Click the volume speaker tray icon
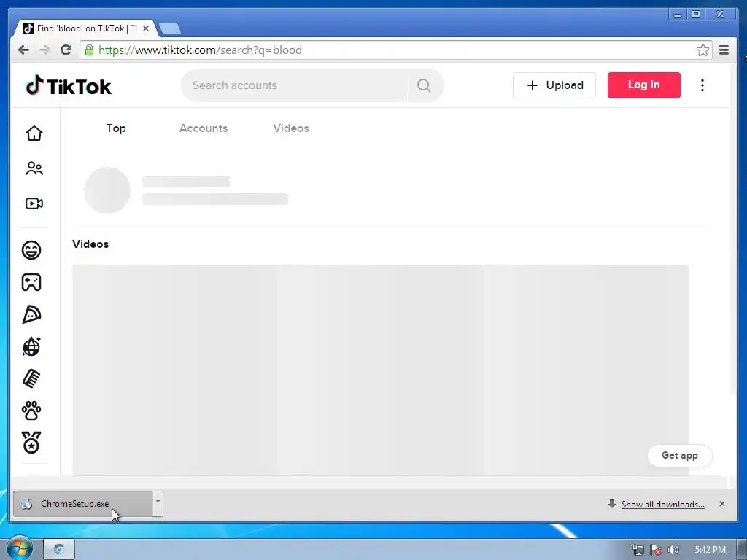Screen dimensions: 747x560 pyautogui.click(x=673, y=550)
